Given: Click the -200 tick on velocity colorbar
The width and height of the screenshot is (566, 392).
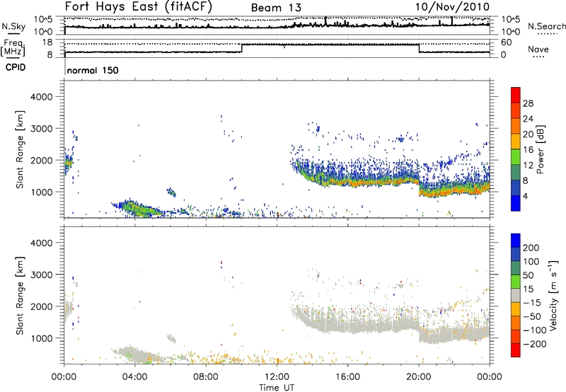Looking at the screenshot, I should pyautogui.click(x=535, y=344).
